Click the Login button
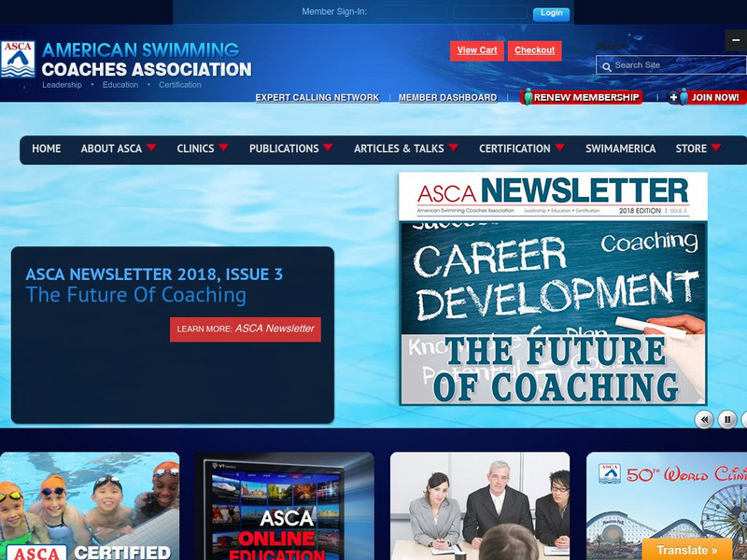The height and width of the screenshot is (560, 747). (x=551, y=13)
